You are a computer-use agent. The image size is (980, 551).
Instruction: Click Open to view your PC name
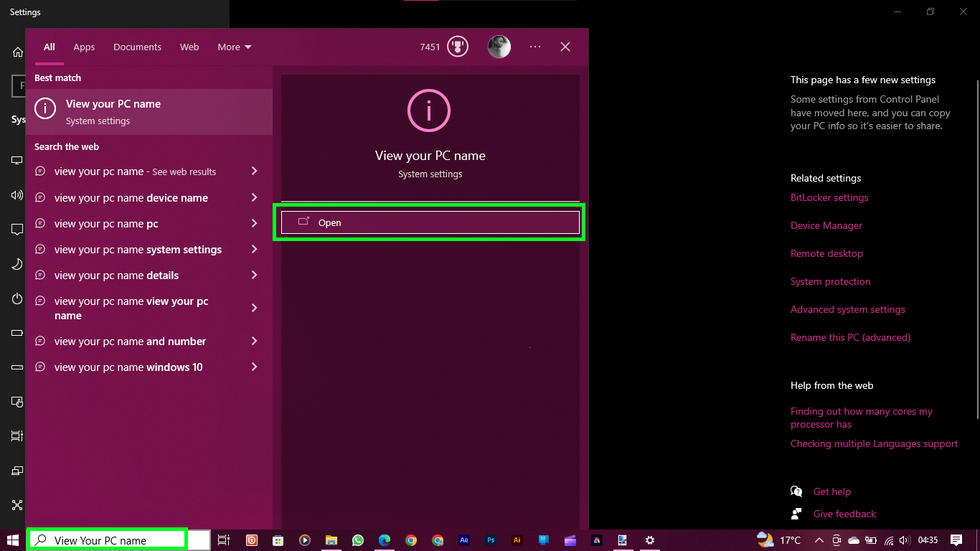click(x=429, y=222)
